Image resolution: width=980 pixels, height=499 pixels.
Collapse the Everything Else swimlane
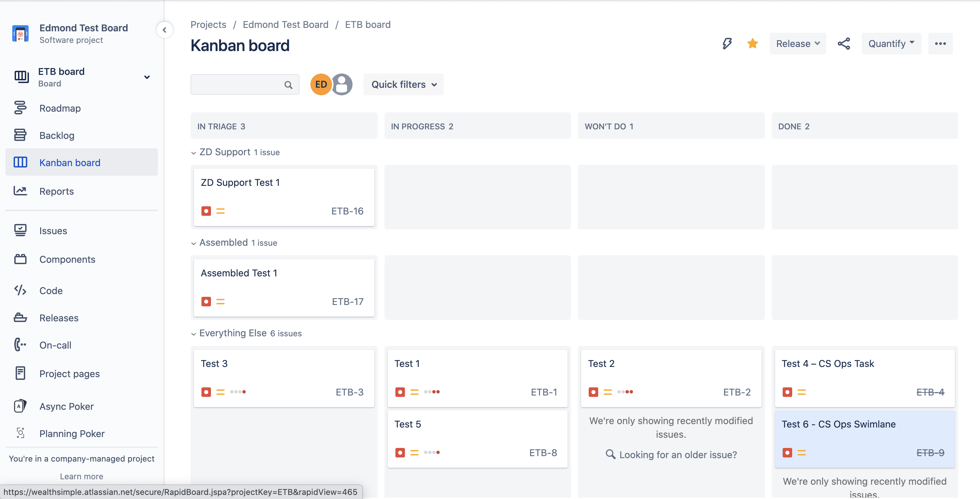[194, 334]
